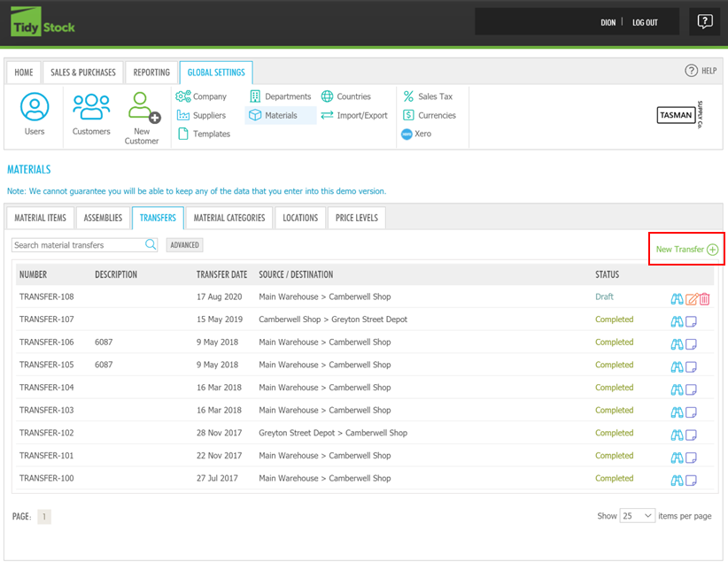Open the help chat icon in header
Viewport: 728px width, 562px height.
coord(704,22)
